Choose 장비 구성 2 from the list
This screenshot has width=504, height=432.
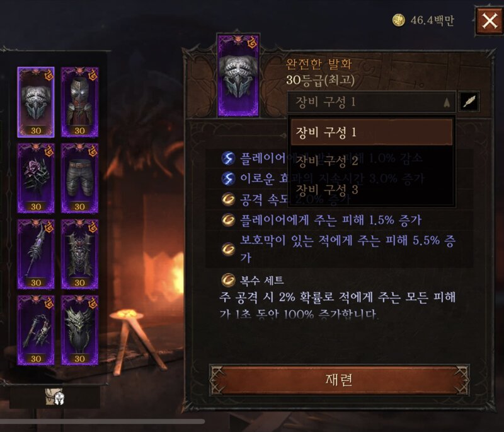371,161
